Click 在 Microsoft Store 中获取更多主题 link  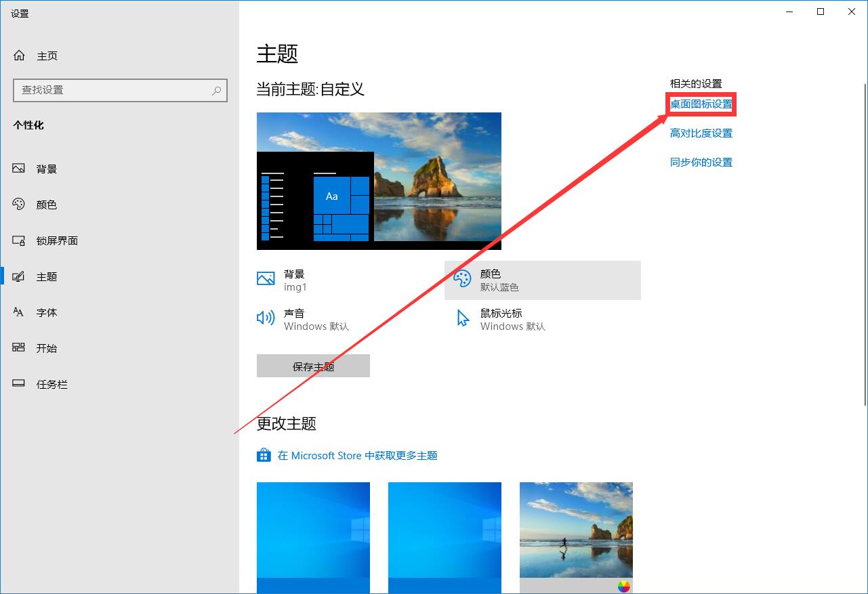358,456
